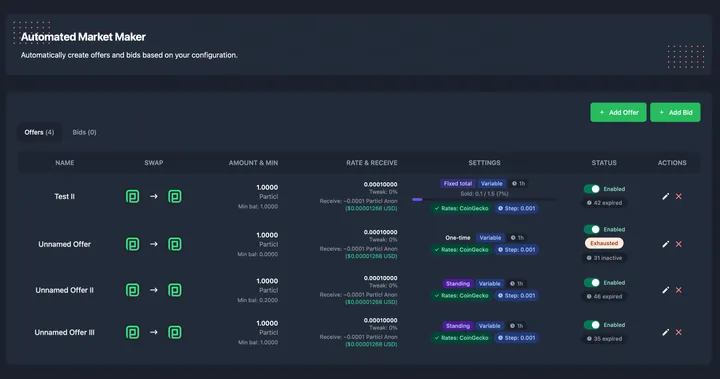This screenshot has width=720, height=379.
Task: Click destination coin icon in Unnamed Offer III row
Action: click(174, 332)
